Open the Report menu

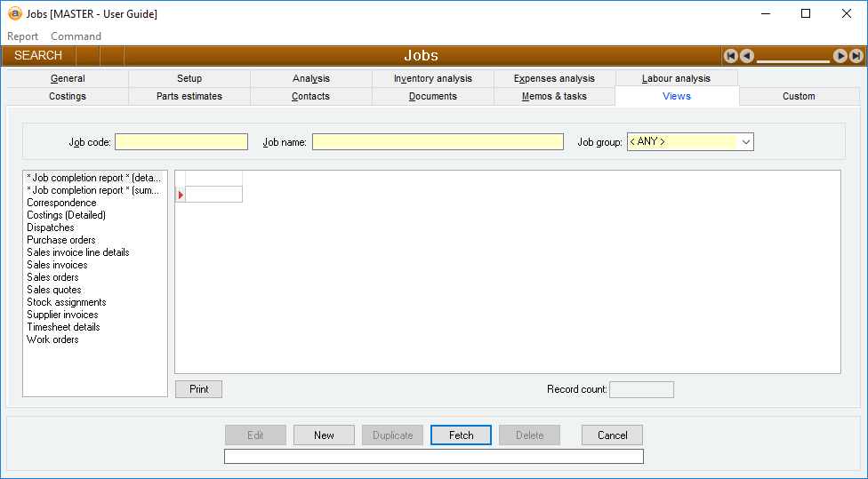tap(22, 36)
